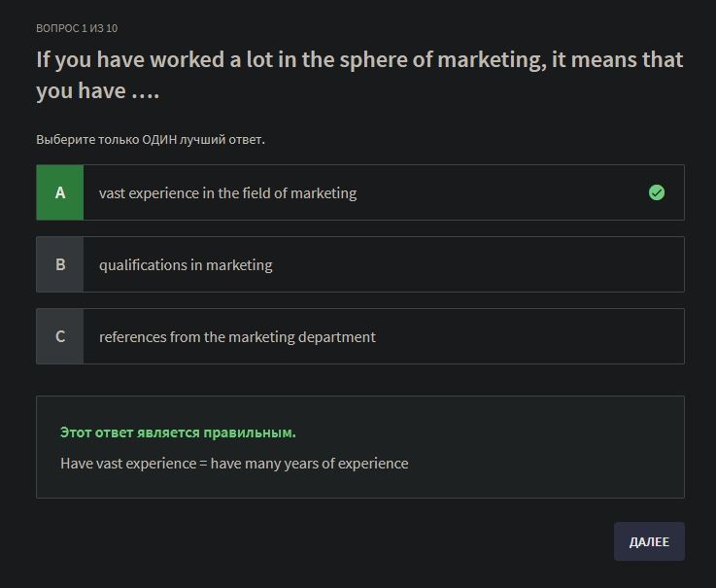Click the "Выберите только ОДИН лучший ответ." instruction

pyautogui.click(x=151, y=140)
